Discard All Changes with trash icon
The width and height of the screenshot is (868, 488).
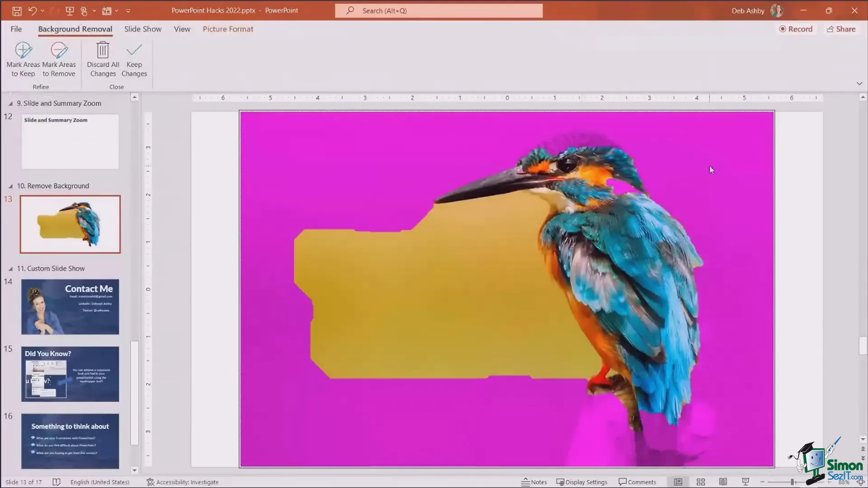point(103,60)
